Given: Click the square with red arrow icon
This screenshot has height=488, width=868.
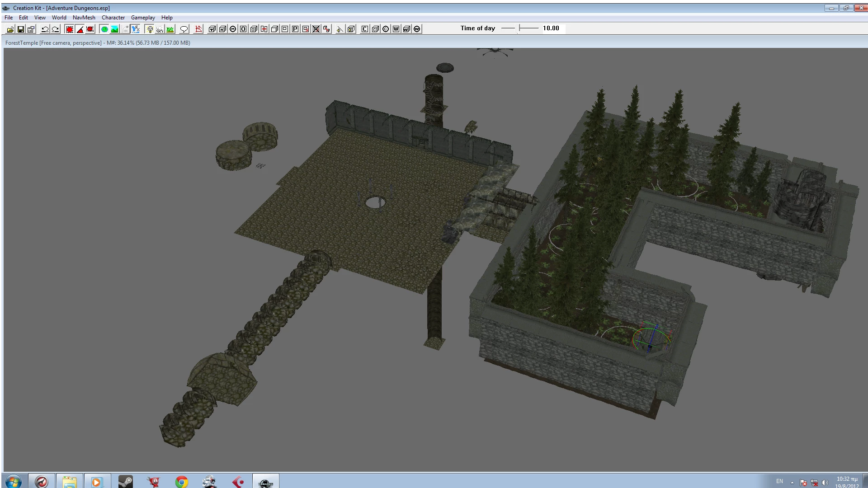Looking at the screenshot, I should [306, 29].
